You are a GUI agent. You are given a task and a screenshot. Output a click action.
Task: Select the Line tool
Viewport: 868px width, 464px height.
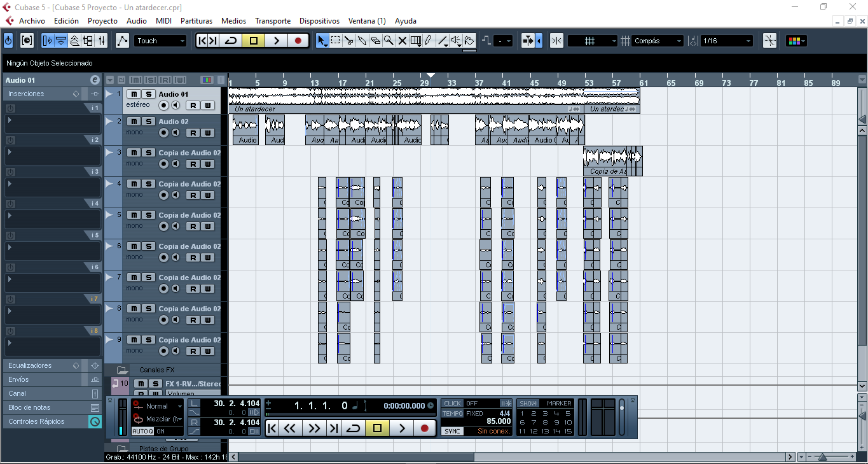click(443, 41)
